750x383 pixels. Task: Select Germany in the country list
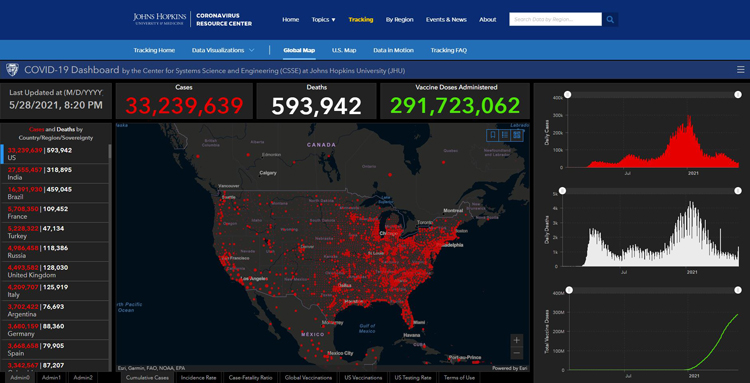click(55, 330)
